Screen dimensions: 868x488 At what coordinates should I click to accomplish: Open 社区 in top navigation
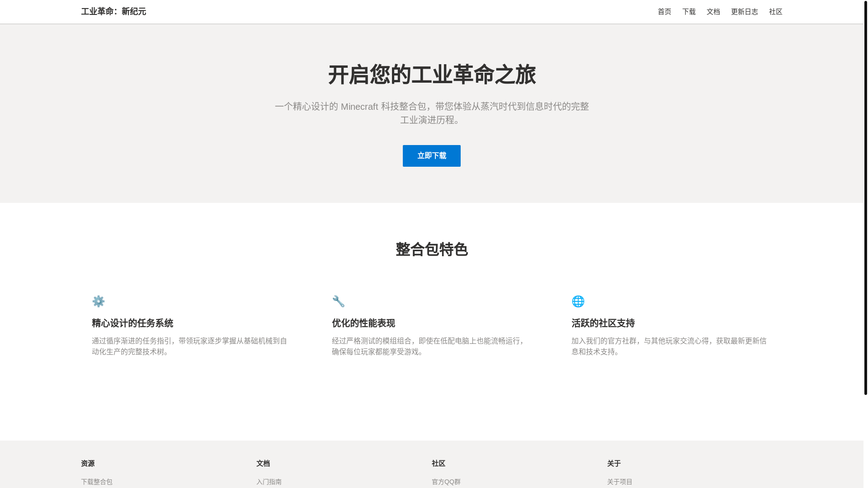pos(775,12)
